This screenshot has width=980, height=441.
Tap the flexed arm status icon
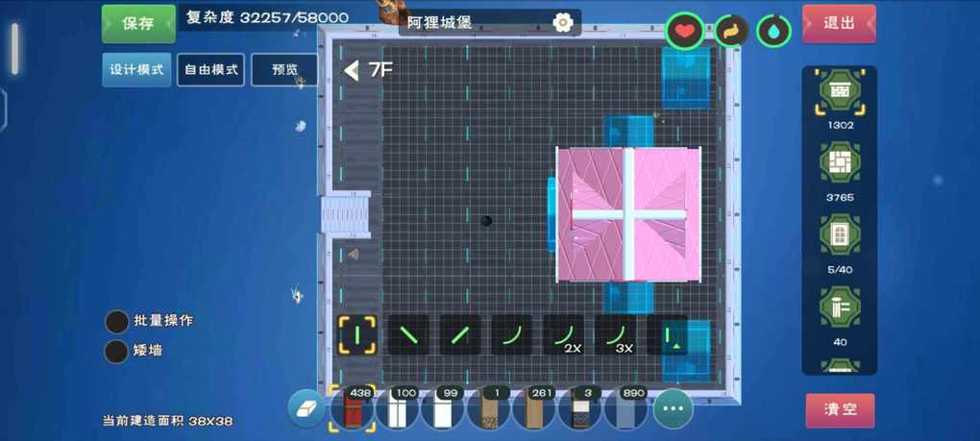[x=731, y=32]
